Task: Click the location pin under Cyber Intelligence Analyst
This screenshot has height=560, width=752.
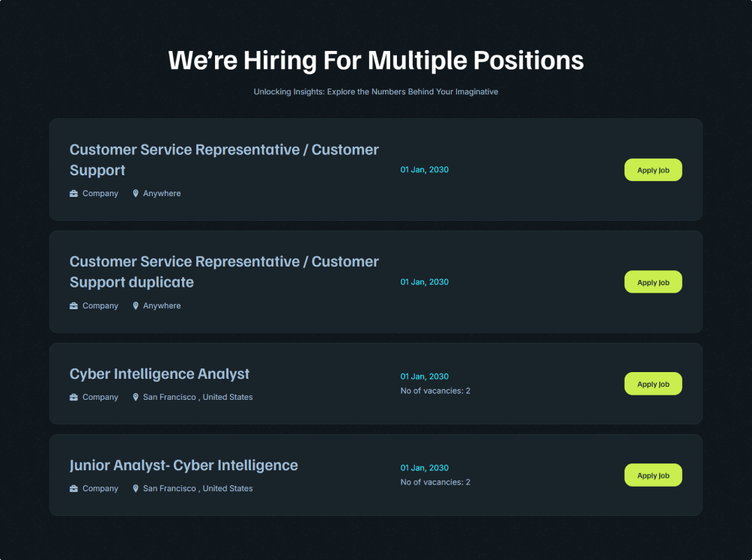Action: pyautogui.click(x=136, y=397)
